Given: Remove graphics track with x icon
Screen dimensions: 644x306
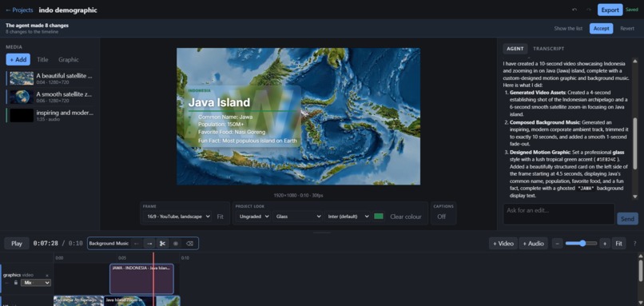Looking at the screenshot, I should (47, 275).
